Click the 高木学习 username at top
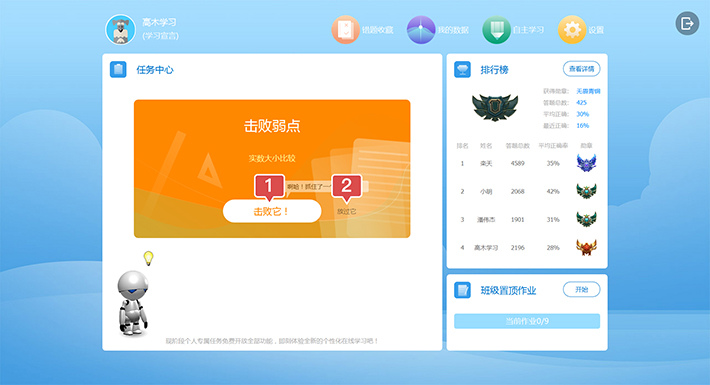 [159, 22]
